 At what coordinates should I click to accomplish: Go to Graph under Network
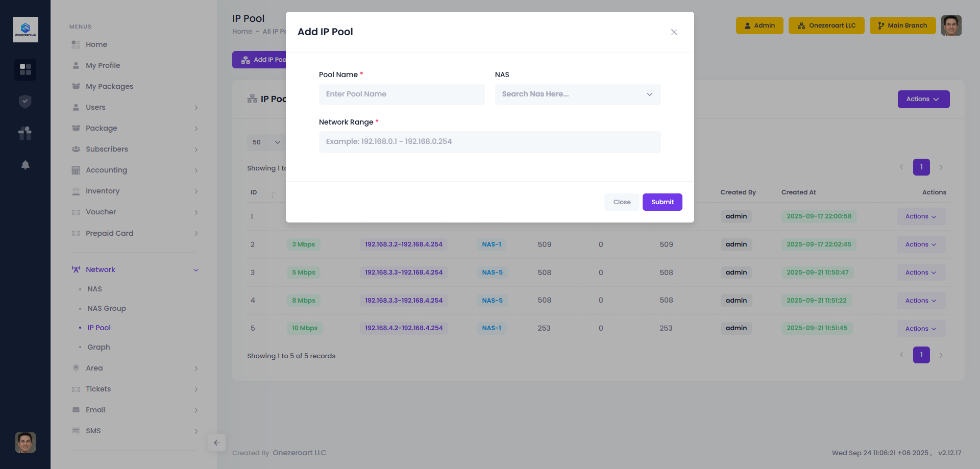pyautogui.click(x=99, y=347)
